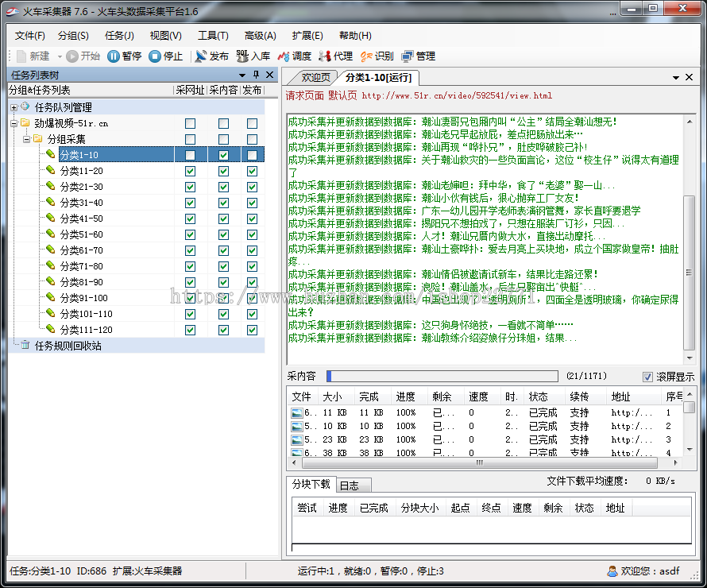This screenshot has height=588, width=707.
Task: Open the tab list dropdown arrow
Action: [676, 78]
